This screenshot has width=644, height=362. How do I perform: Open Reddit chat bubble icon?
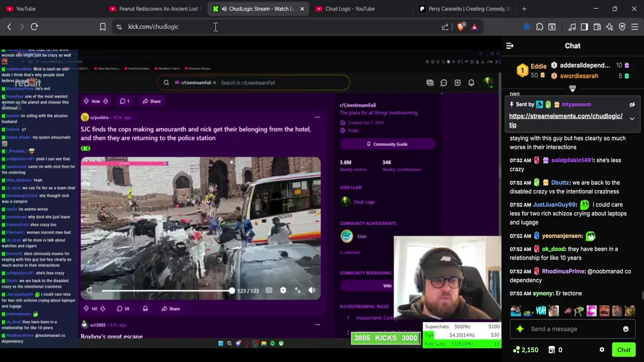click(x=444, y=82)
